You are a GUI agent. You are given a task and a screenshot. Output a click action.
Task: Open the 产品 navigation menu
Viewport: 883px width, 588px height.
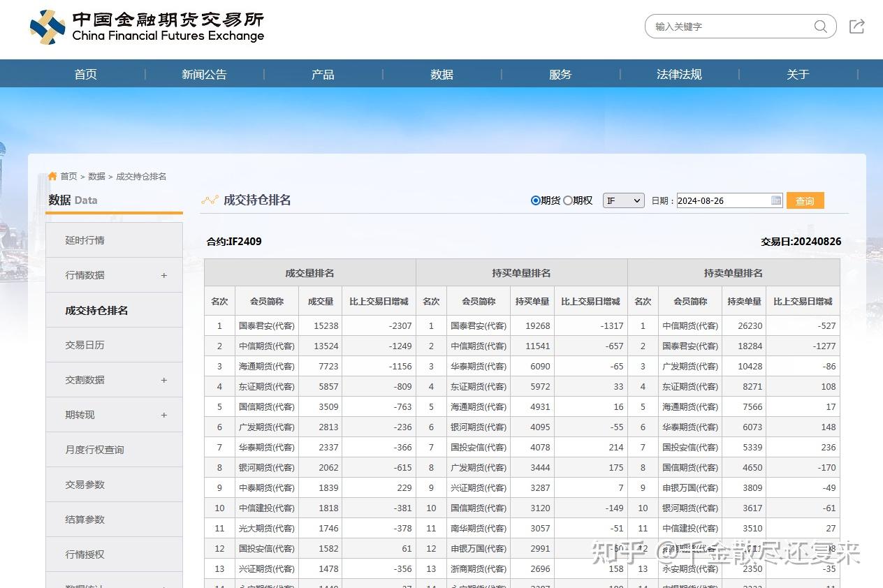click(x=322, y=73)
